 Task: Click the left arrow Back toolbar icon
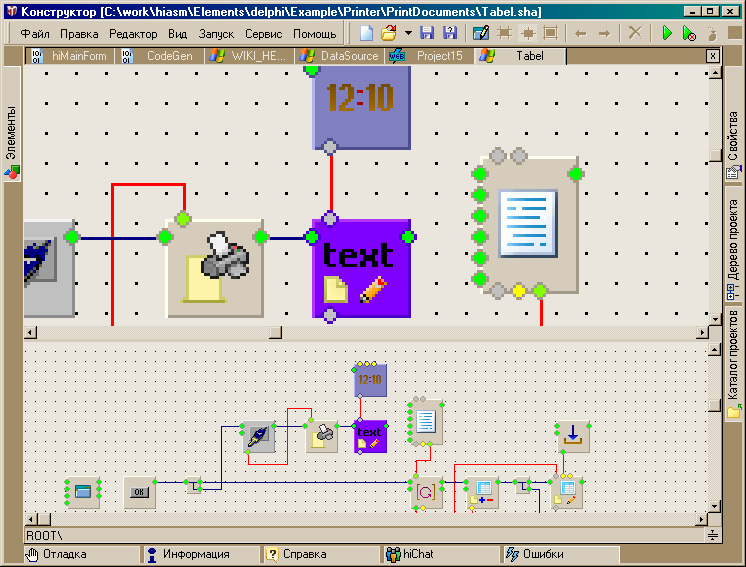(581, 33)
